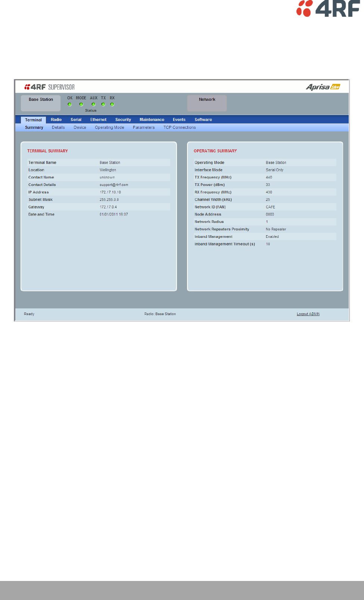The image size is (364, 600).
Task: Click the TX Power value 33
Action: pos(268,185)
